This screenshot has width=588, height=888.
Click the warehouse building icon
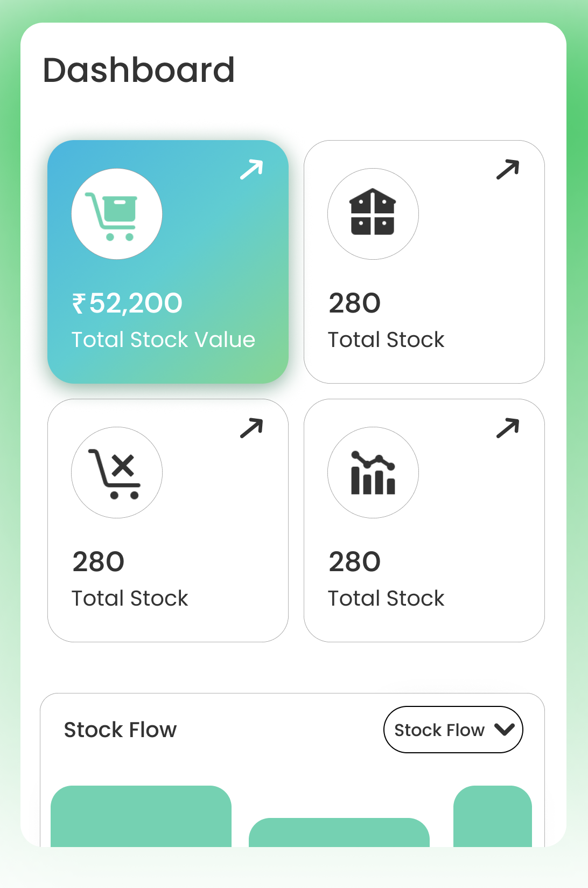tap(373, 213)
